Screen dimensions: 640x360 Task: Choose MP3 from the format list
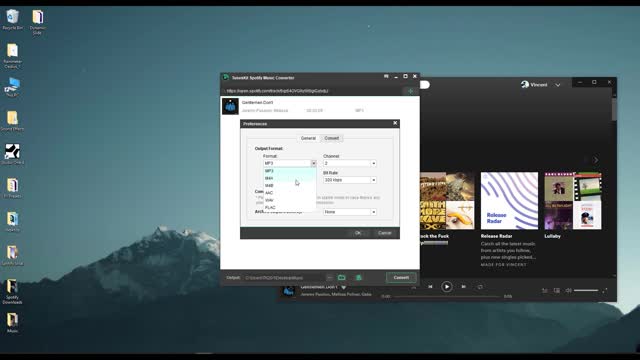(289, 171)
